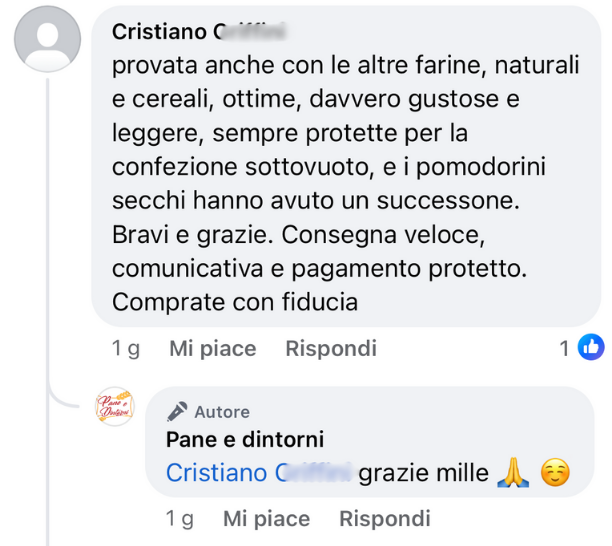
Task: Show reactions via the count number 1
Action: coord(564,348)
